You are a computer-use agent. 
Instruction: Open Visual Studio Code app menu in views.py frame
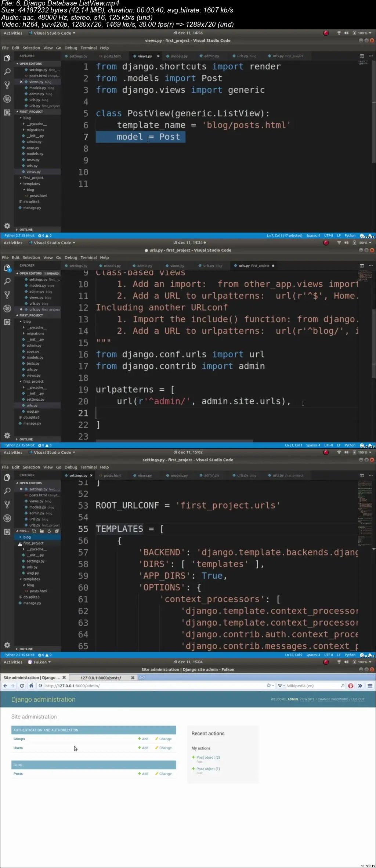pyautogui.click(x=52, y=33)
